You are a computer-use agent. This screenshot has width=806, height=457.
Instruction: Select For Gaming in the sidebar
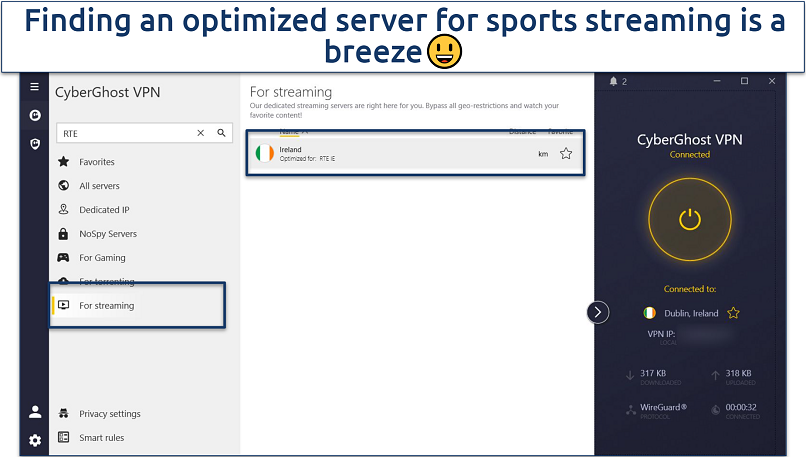102,258
